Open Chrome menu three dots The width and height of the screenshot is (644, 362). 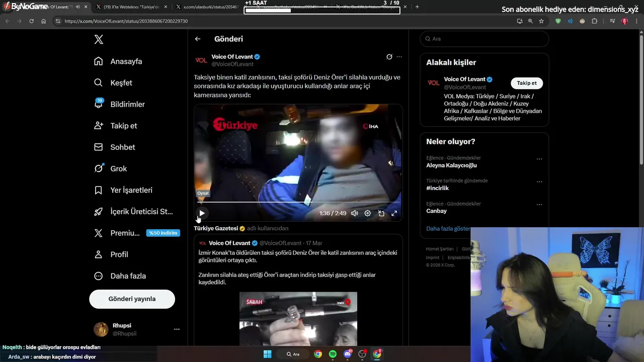pyautogui.click(x=637, y=21)
